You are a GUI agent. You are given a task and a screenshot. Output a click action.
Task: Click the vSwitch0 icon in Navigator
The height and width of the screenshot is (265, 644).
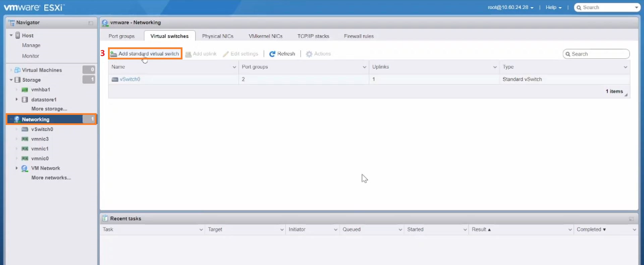click(25, 129)
